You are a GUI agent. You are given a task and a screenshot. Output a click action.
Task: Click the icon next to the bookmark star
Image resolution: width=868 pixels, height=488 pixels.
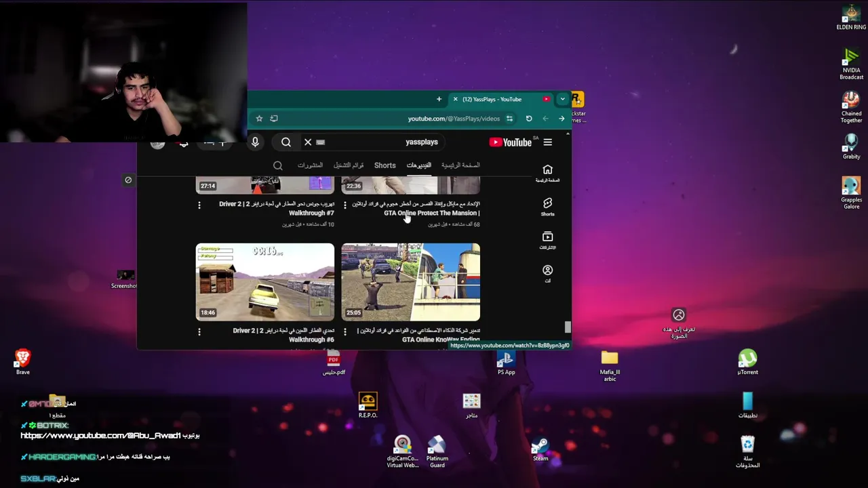[274, 119]
